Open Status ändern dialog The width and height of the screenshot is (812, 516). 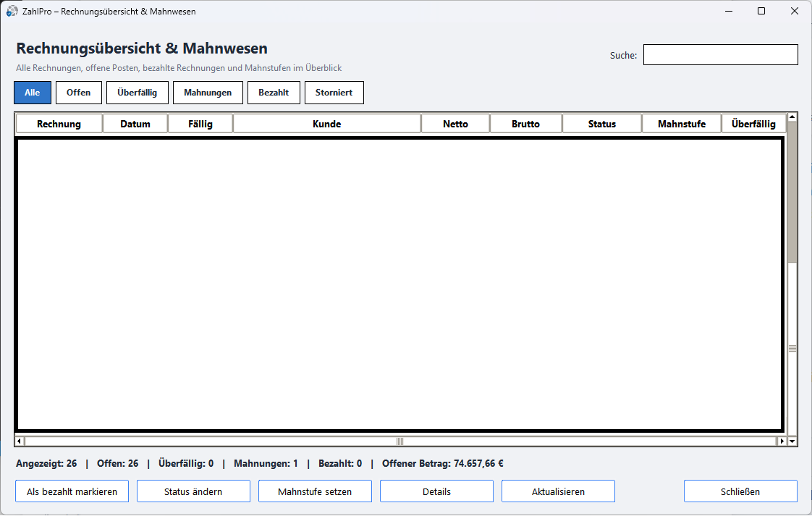pos(193,491)
